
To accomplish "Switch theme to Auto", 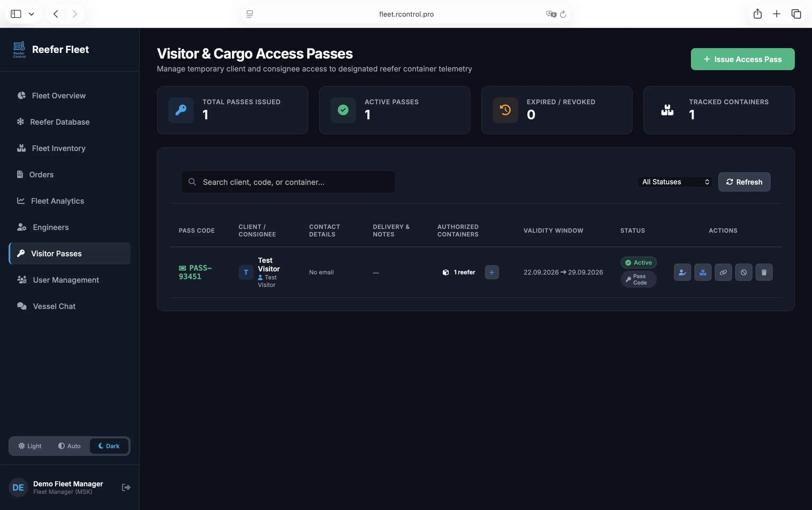I will (x=70, y=446).
